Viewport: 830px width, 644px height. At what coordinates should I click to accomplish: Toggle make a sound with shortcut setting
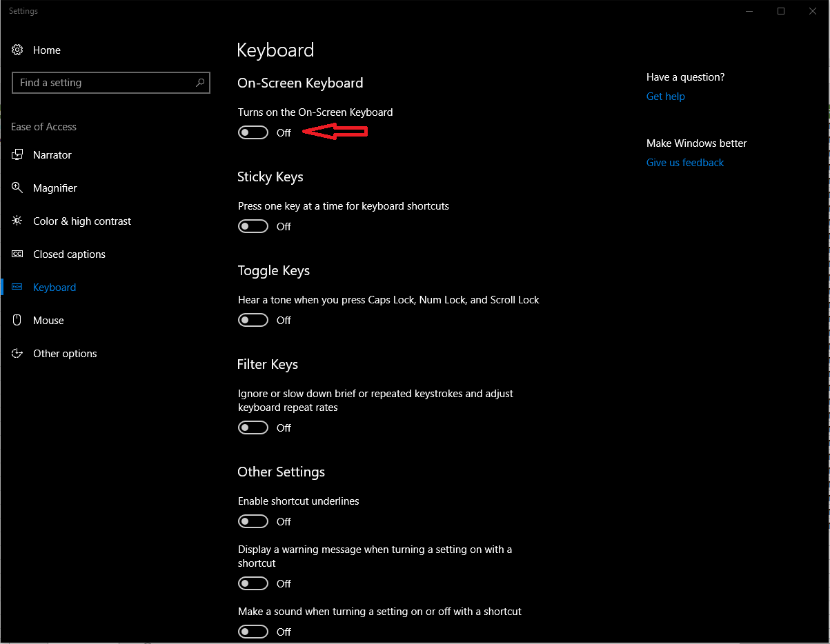pyautogui.click(x=253, y=632)
